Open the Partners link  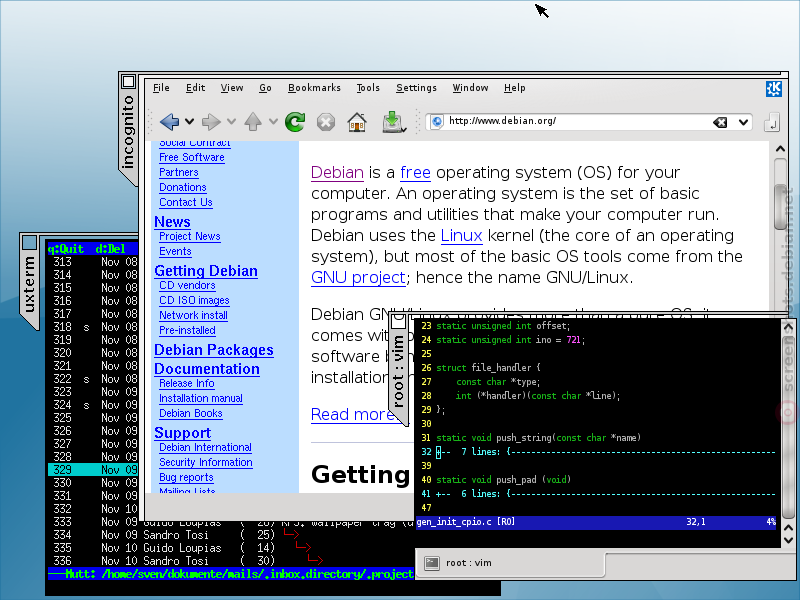(179, 172)
